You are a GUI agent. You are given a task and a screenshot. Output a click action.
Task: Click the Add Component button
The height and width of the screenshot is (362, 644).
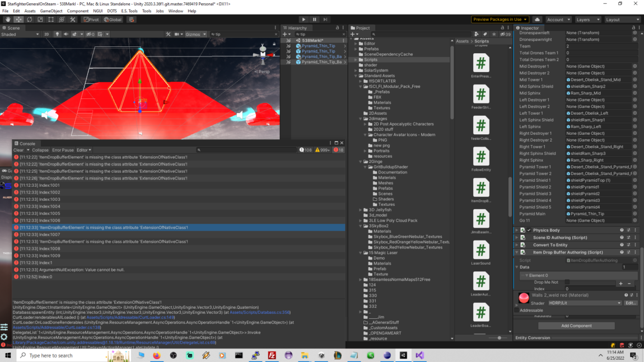(x=576, y=326)
